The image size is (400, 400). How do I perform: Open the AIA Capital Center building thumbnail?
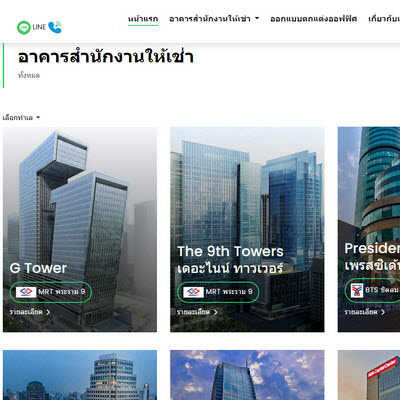click(x=369, y=375)
